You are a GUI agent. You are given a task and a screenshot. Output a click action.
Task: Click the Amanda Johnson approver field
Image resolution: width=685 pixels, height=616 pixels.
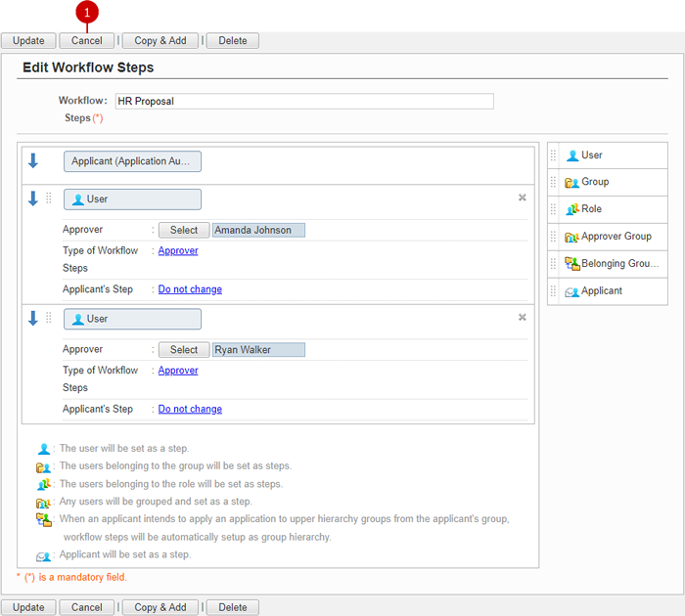(x=258, y=230)
